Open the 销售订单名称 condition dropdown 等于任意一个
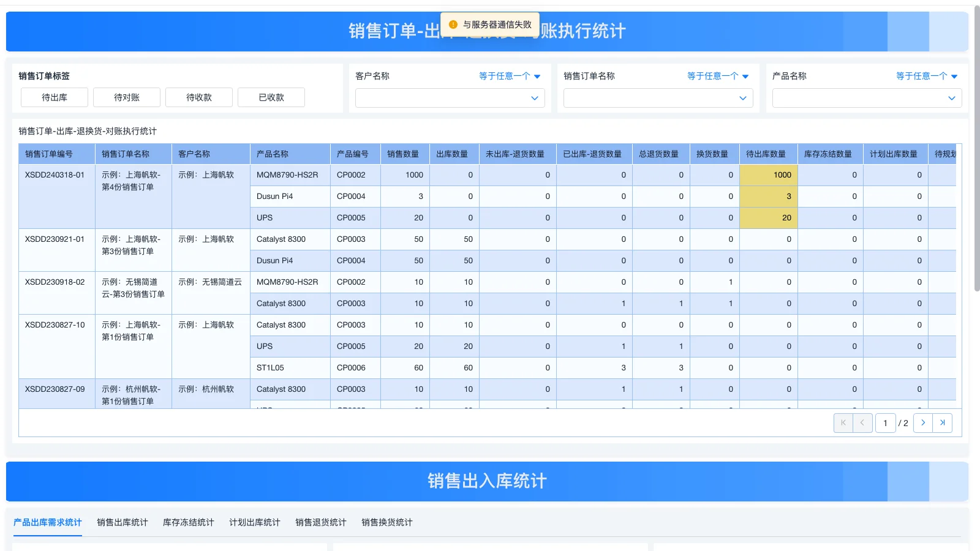The height and width of the screenshot is (551, 980). 718,76
